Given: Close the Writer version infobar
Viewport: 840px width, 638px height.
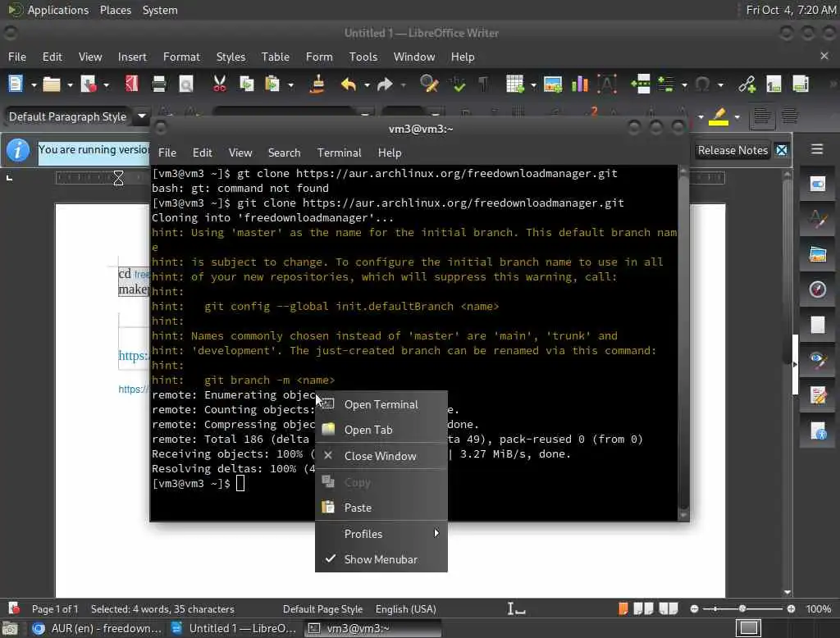Looking at the screenshot, I should tap(782, 151).
